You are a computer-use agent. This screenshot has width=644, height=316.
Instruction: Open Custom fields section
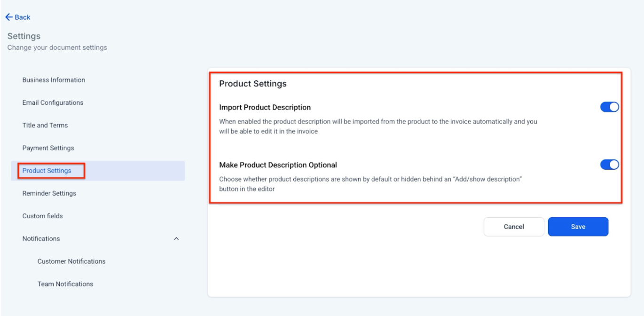42,216
